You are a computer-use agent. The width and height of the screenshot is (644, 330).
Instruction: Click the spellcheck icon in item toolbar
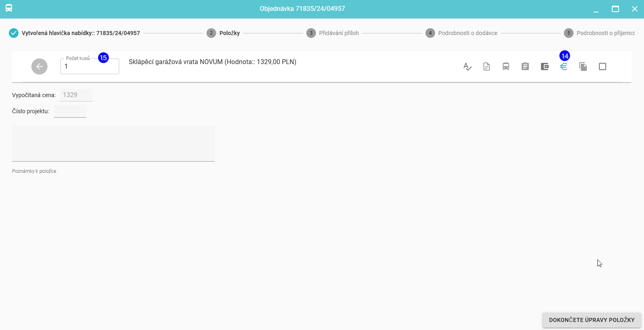point(467,66)
